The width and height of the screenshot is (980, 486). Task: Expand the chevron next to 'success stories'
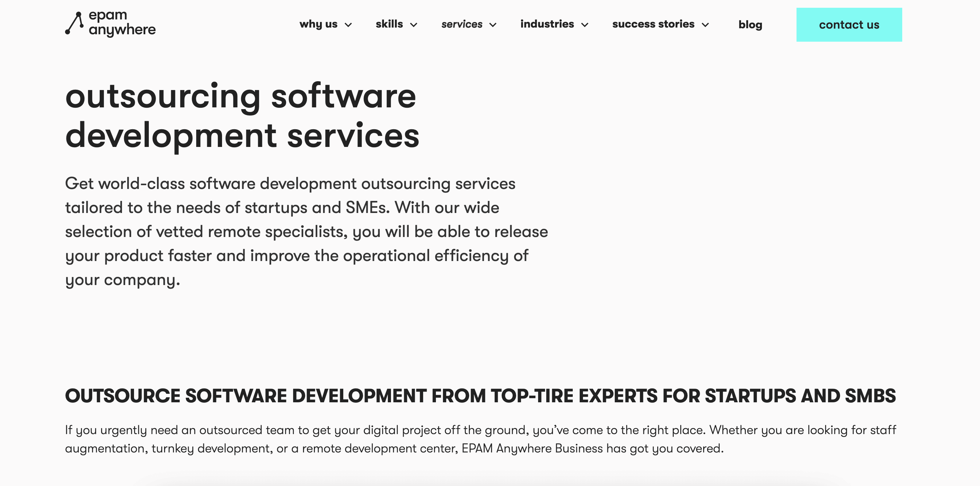click(x=705, y=25)
